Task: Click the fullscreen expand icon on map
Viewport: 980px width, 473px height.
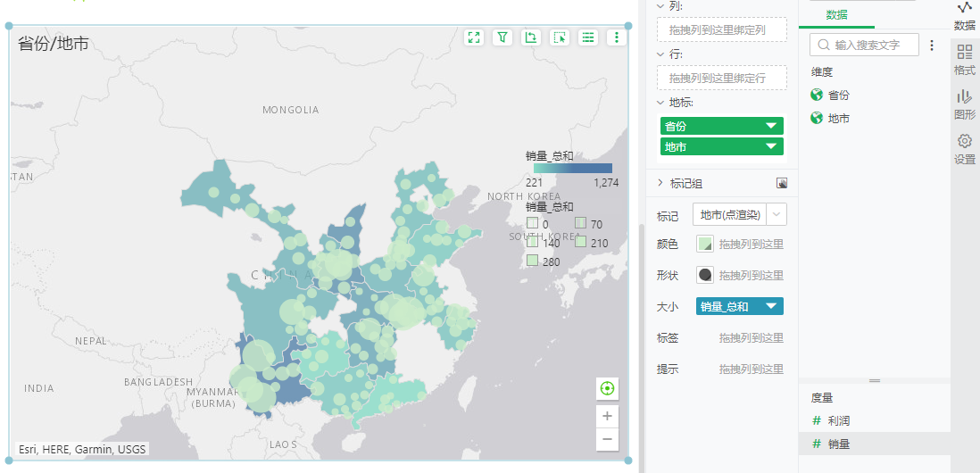Action: [x=474, y=37]
